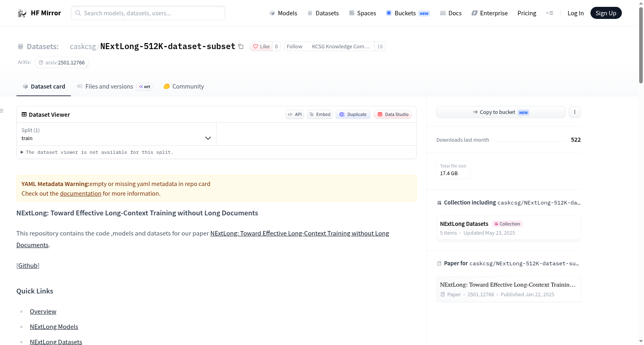The image size is (644, 345).
Task: Expand the dataset viewer unavailable message
Action: coord(97,152)
